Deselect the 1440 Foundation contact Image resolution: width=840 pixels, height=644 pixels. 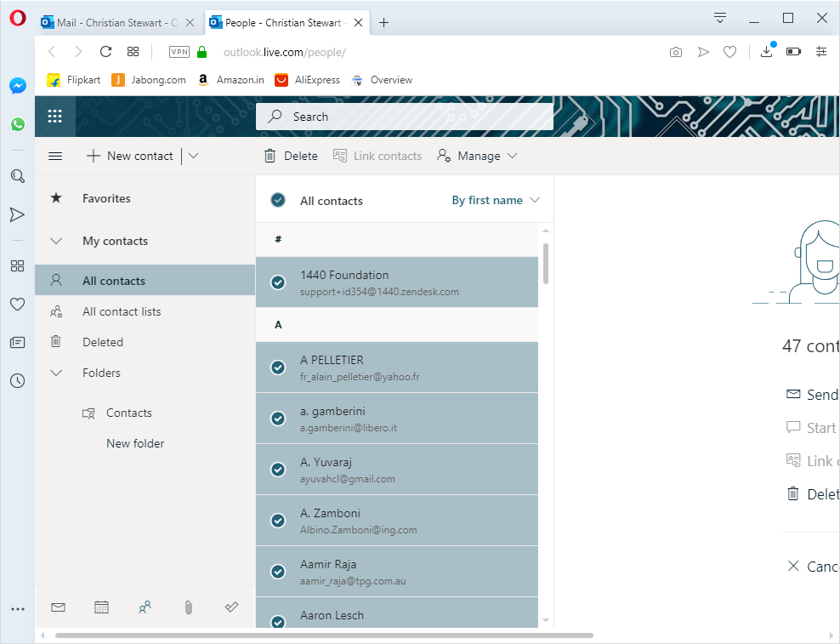pyautogui.click(x=278, y=282)
